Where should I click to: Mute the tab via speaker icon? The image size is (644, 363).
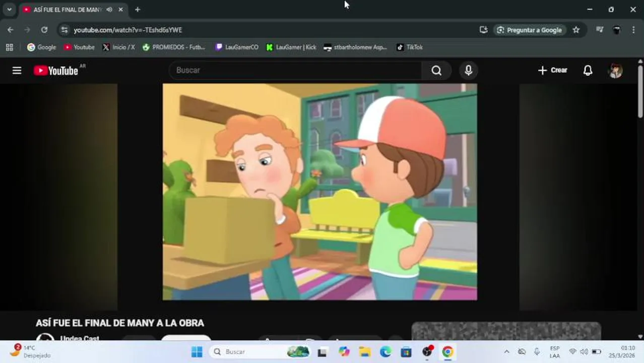pos(109,10)
